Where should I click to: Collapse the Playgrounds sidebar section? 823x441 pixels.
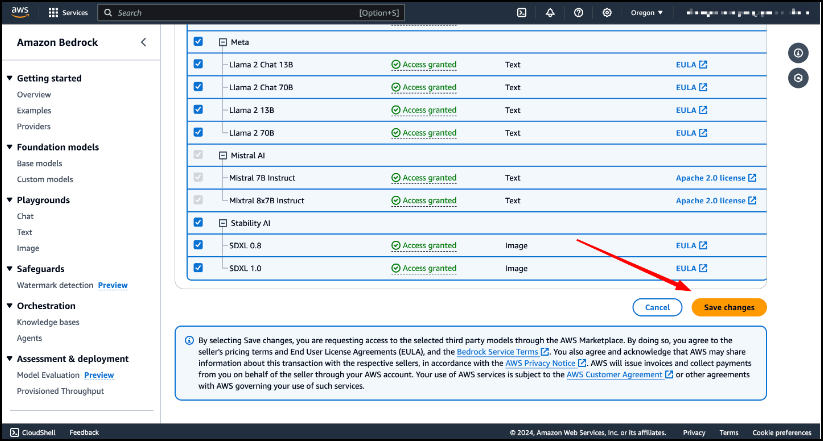9,200
